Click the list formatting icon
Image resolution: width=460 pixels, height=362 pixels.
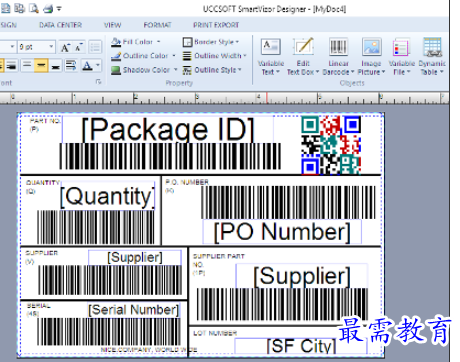(x=95, y=47)
